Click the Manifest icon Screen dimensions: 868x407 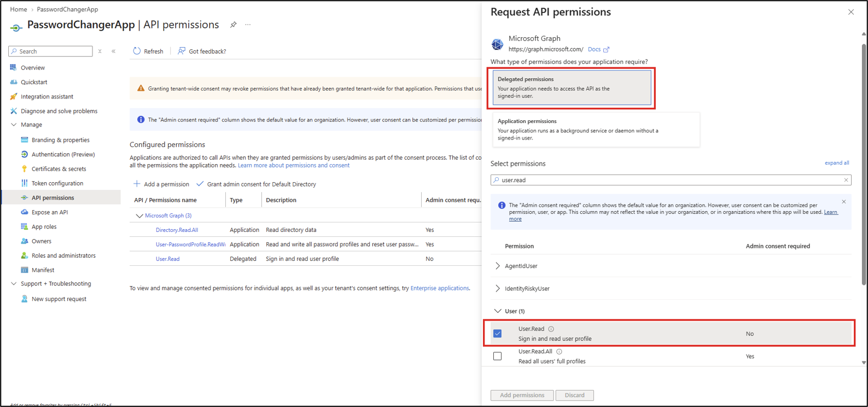point(24,270)
